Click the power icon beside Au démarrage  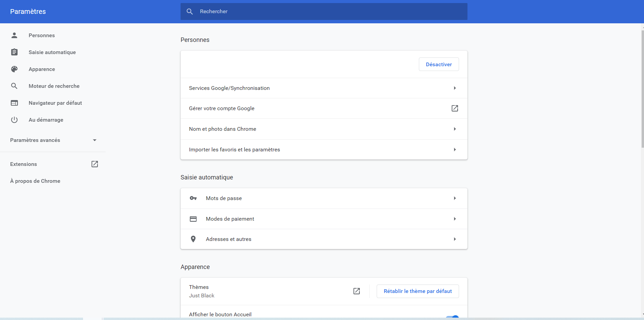click(x=14, y=120)
